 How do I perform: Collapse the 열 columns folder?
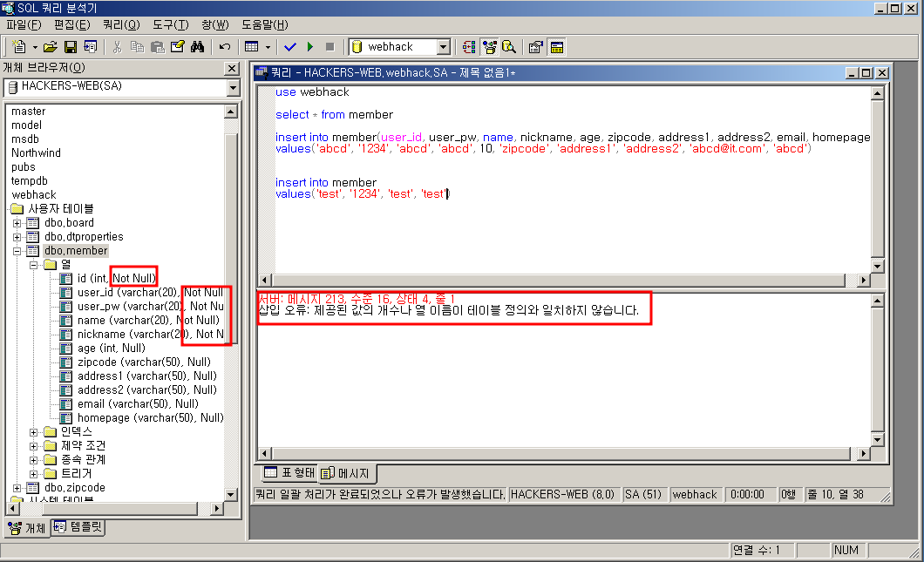34,265
